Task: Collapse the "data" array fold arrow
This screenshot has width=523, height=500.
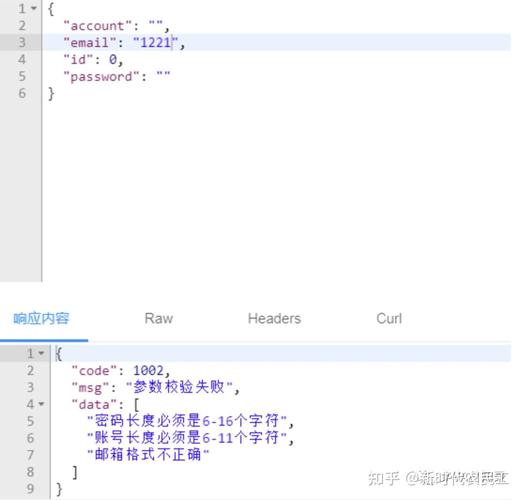Action: (41, 404)
